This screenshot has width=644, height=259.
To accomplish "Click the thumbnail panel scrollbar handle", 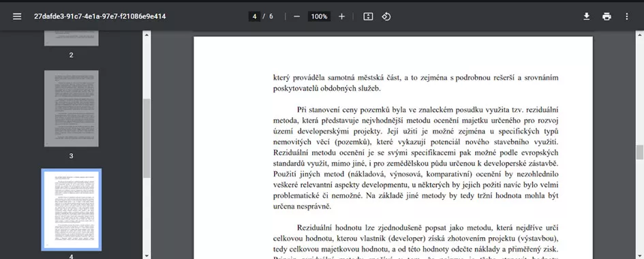I will tap(147, 138).
